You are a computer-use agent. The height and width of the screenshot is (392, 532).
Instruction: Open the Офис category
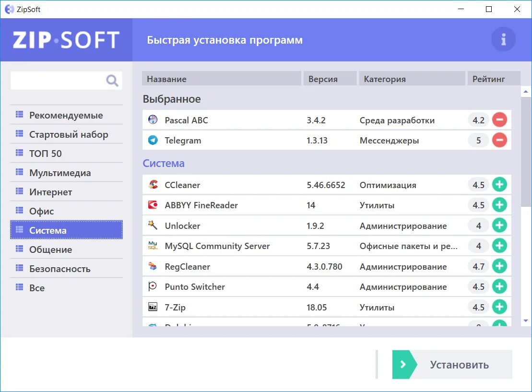[x=66, y=211]
